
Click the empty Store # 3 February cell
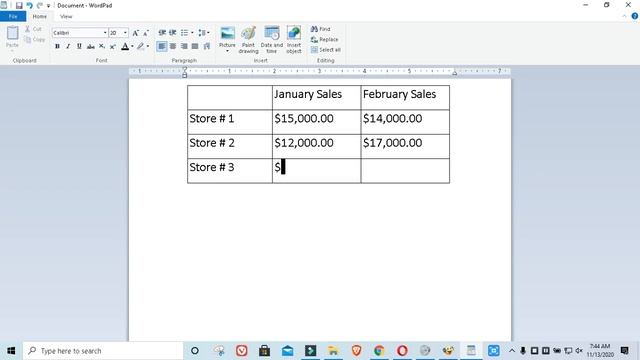[405, 171]
